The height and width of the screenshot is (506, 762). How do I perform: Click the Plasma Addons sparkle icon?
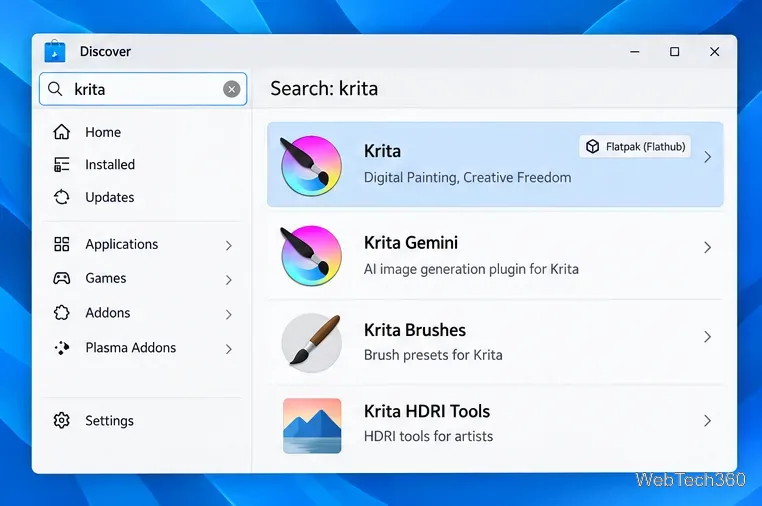pyautogui.click(x=62, y=348)
